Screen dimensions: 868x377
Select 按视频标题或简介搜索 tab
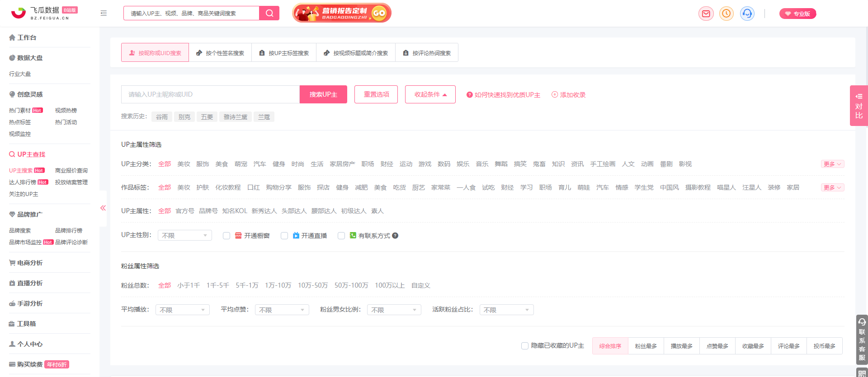pos(356,52)
